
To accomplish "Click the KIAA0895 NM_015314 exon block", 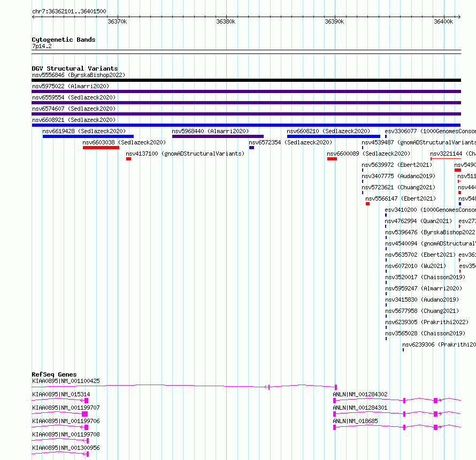I will click(x=87, y=401).
